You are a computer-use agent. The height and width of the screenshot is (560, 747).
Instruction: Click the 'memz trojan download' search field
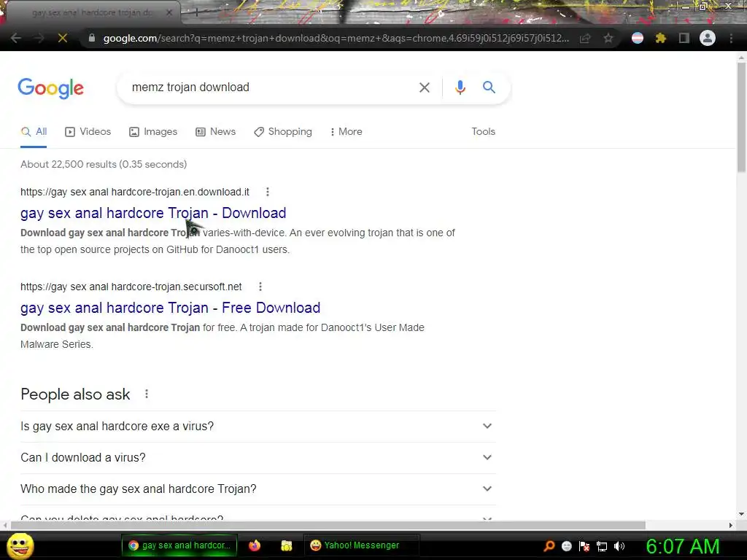(269, 87)
